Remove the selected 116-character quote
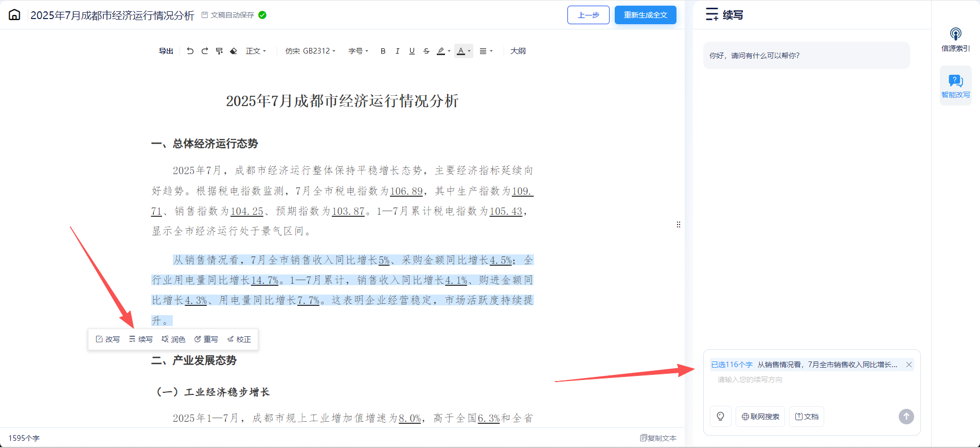 pos(909,365)
